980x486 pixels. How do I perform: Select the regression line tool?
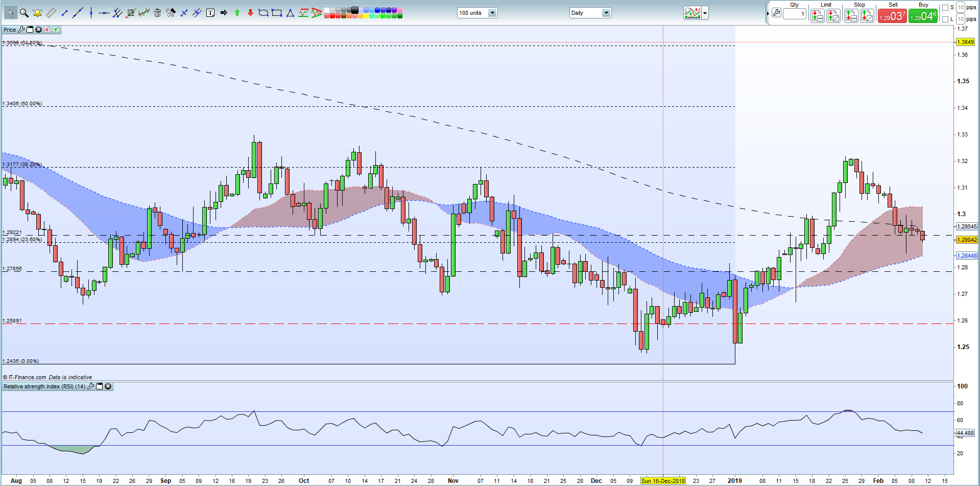click(144, 13)
